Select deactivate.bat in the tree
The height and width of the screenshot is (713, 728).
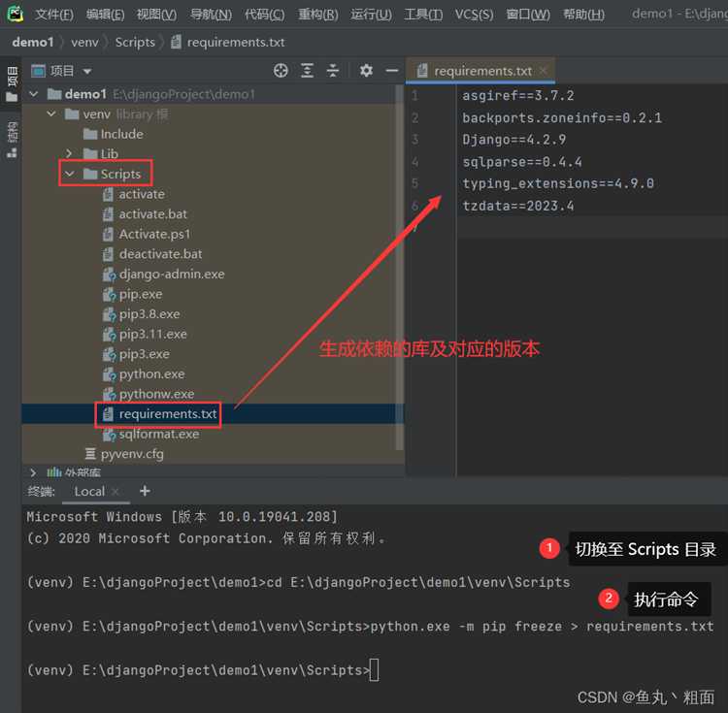click(x=151, y=254)
